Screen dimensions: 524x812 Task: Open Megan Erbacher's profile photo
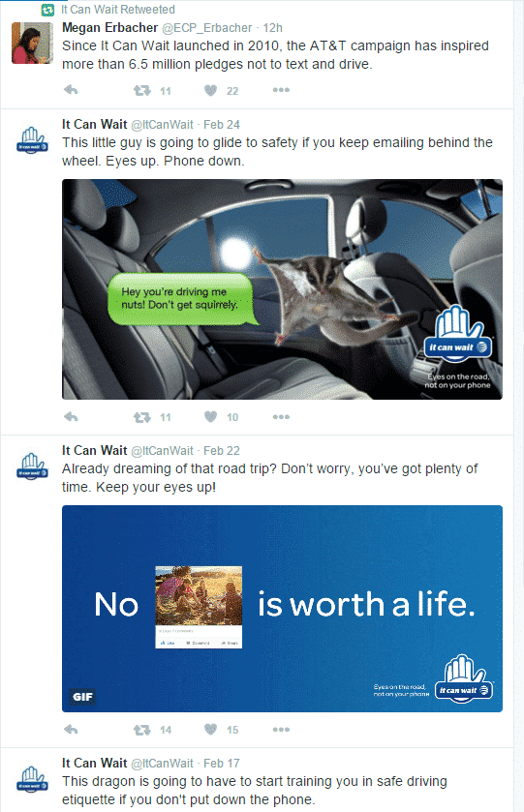32,43
